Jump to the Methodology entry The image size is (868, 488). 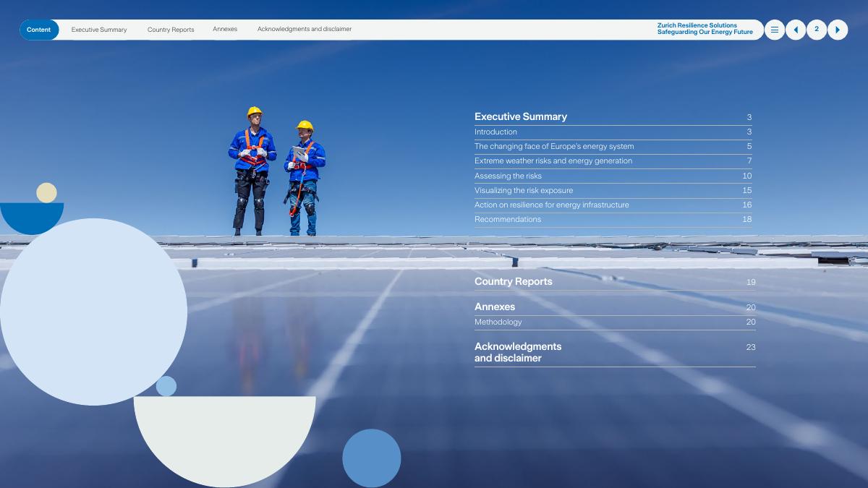point(498,322)
